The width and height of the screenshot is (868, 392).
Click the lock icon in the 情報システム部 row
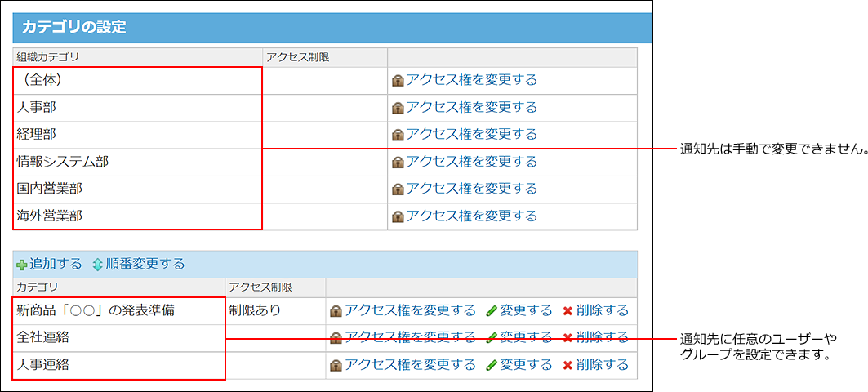pos(398,163)
